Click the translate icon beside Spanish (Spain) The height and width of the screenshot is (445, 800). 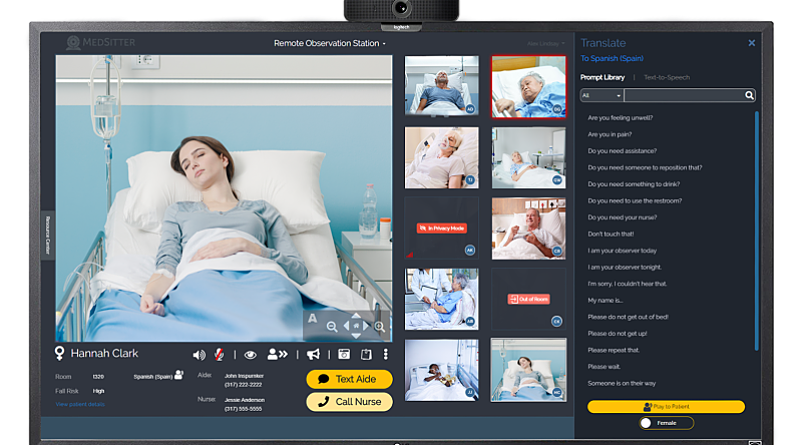179,375
